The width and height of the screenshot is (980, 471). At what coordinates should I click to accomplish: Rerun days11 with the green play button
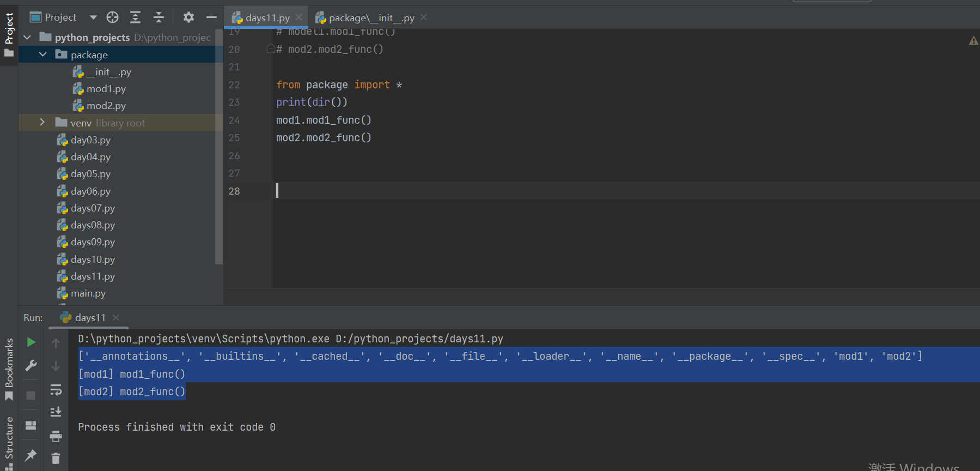tap(31, 342)
